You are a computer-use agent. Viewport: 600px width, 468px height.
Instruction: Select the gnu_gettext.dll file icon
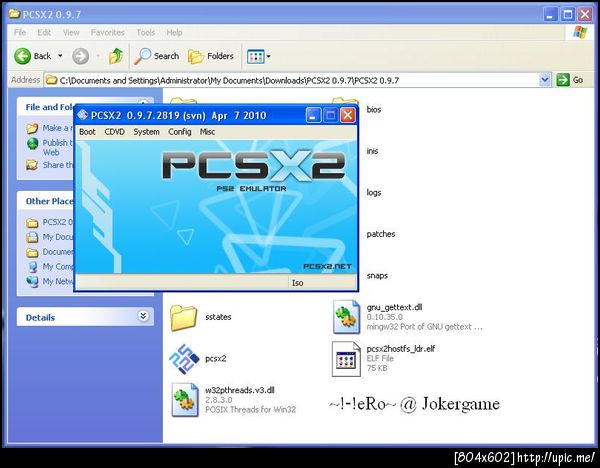346,317
